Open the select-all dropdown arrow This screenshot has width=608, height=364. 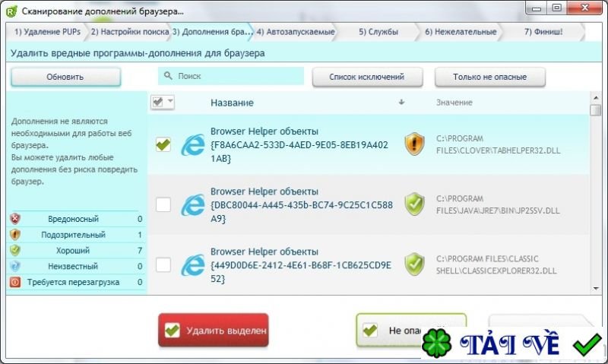169,102
